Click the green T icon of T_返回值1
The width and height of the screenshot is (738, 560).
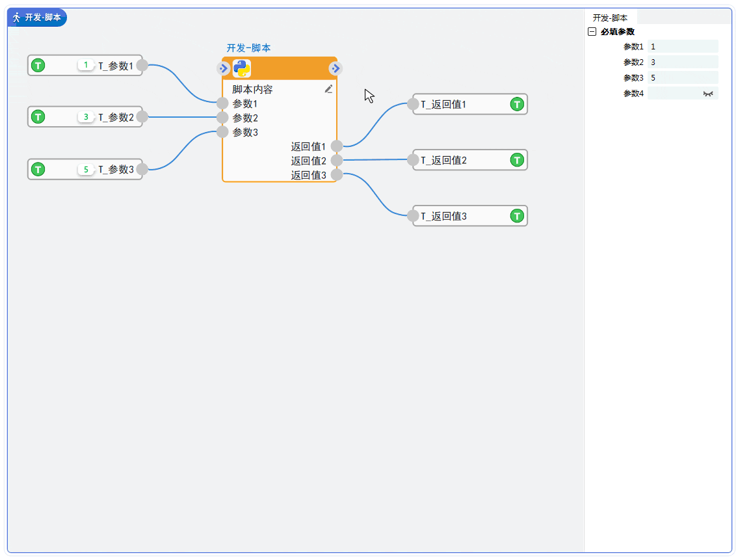[517, 104]
